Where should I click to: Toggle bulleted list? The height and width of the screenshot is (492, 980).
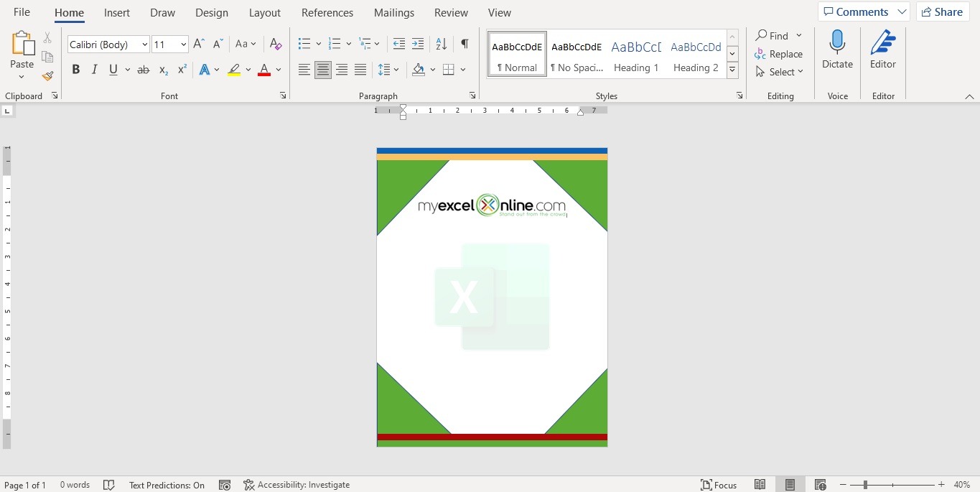(304, 45)
